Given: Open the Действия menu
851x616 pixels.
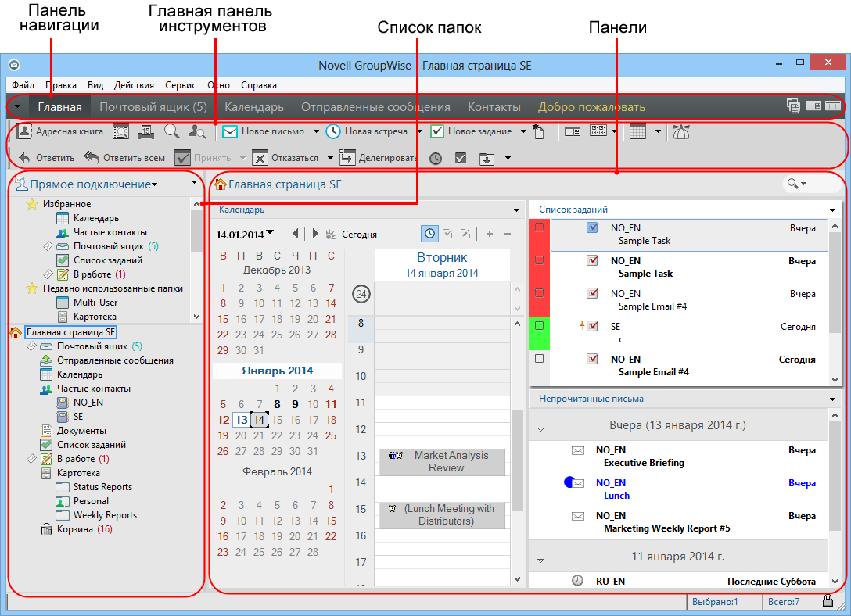Looking at the screenshot, I should pyautogui.click(x=134, y=85).
